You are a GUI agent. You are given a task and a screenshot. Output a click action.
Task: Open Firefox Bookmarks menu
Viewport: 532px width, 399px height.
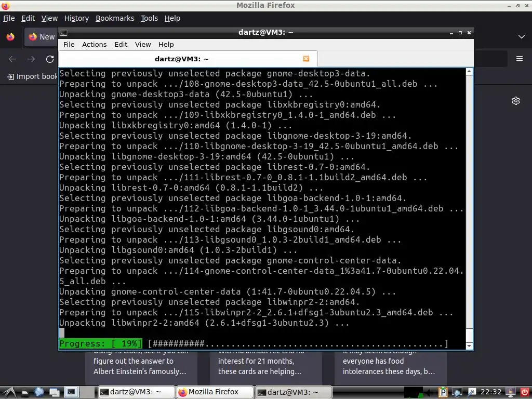[x=115, y=18]
